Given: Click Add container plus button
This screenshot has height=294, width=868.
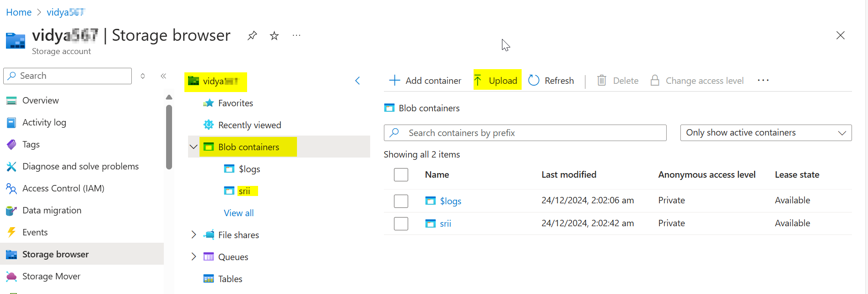Looking at the screenshot, I should pyautogui.click(x=425, y=81).
